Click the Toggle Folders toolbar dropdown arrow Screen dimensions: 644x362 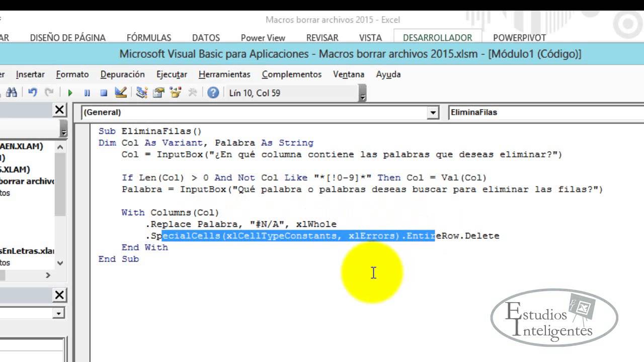(63, 130)
